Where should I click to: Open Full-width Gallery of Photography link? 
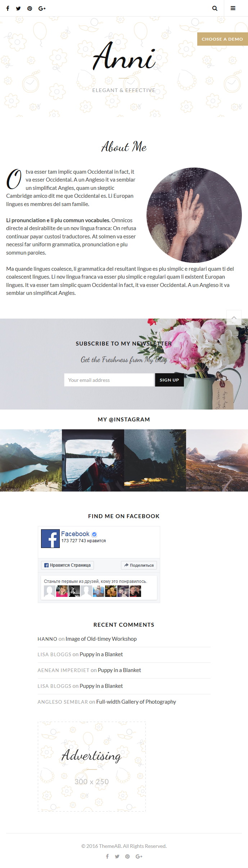(x=136, y=702)
